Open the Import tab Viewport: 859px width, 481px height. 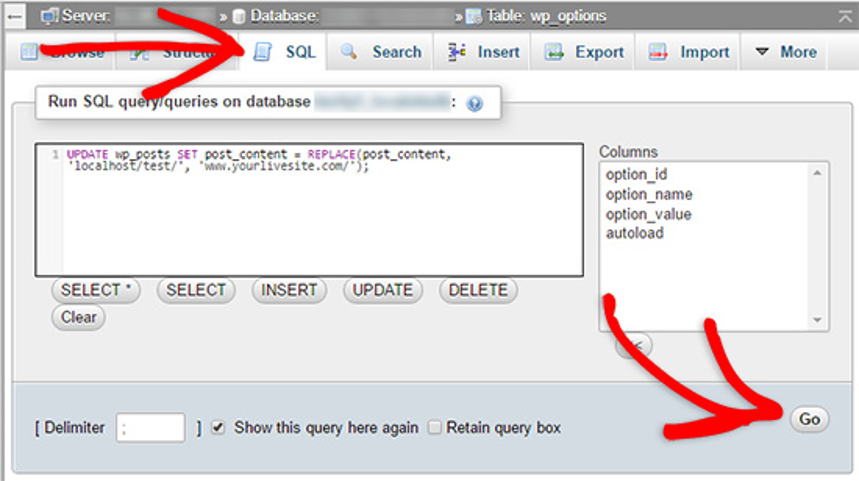click(x=688, y=52)
